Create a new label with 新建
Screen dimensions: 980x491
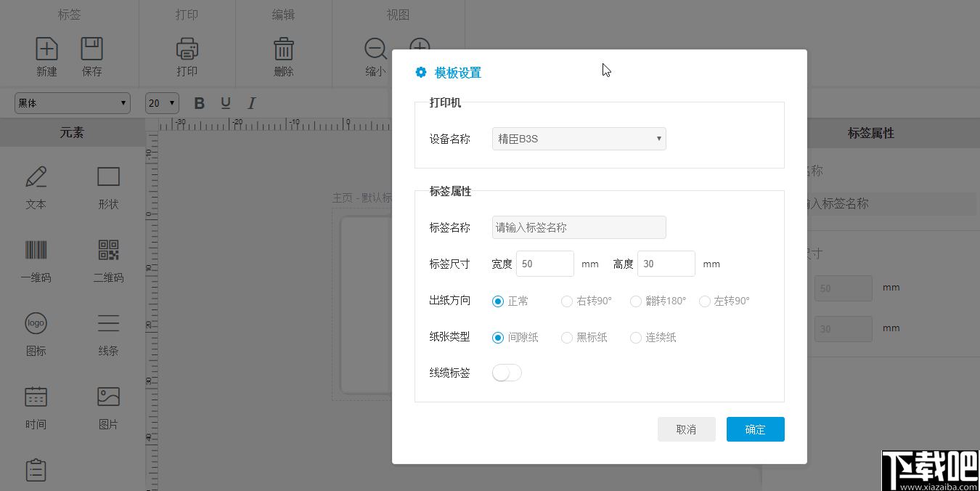tap(46, 56)
